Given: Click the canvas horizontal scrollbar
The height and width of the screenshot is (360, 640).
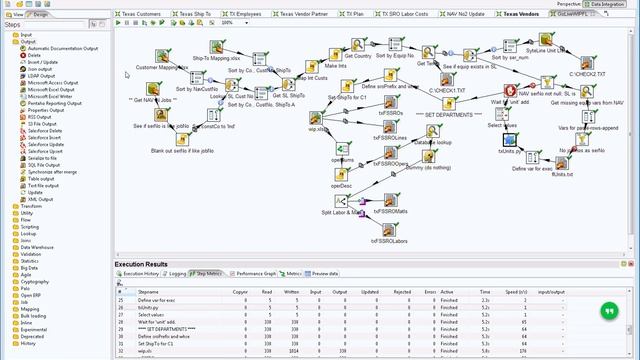Looking at the screenshot, I should pyautogui.click(x=371, y=254).
